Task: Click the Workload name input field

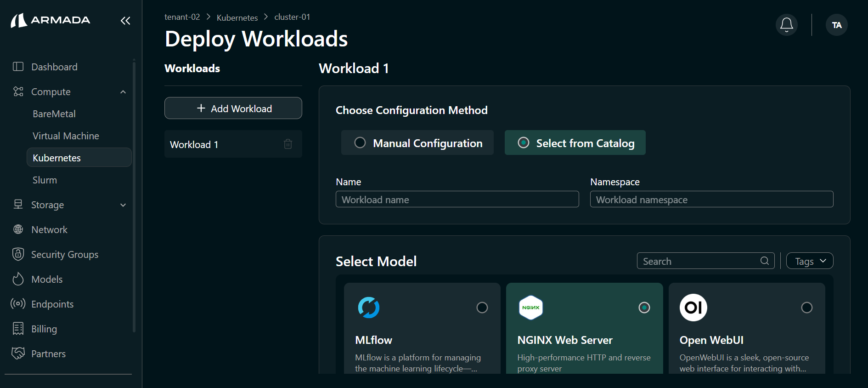Action: 457,199
